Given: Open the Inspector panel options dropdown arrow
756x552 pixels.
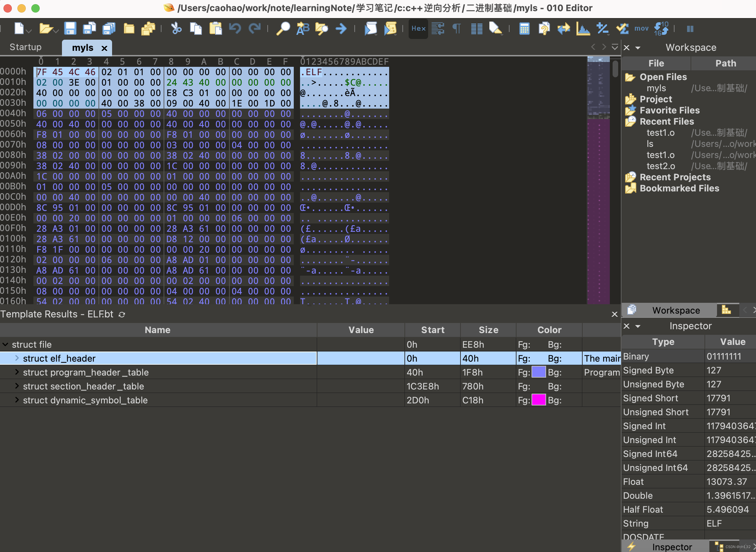Looking at the screenshot, I should coord(638,326).
